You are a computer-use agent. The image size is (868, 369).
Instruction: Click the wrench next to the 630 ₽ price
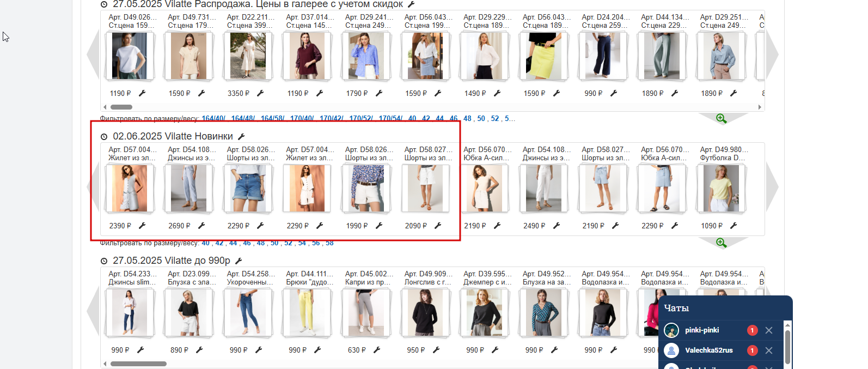coord(377,350)
